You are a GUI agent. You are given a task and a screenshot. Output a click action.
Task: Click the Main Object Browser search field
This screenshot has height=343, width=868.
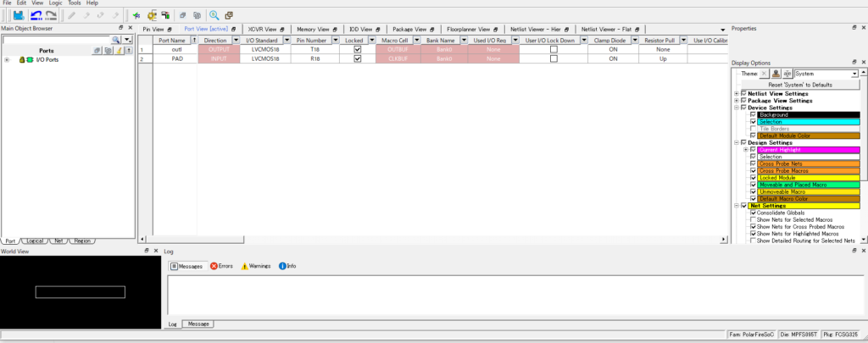[56, 40]
